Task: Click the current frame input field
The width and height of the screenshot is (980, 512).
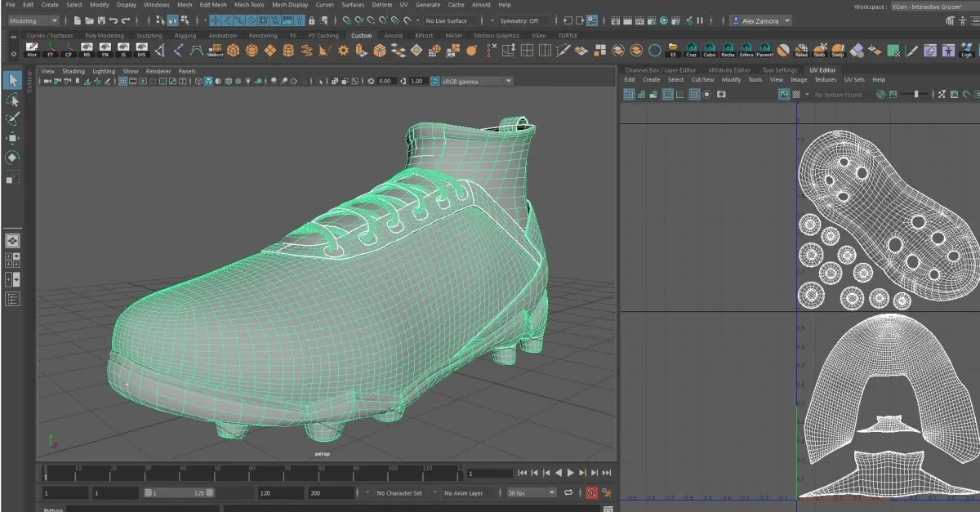Action: click(x=490, y=474)
